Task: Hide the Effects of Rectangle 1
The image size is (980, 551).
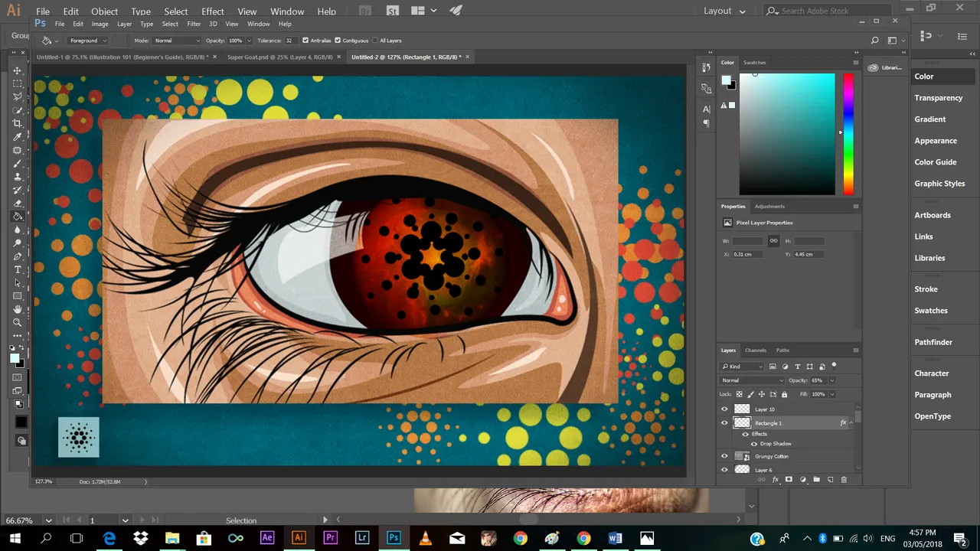Action: pos(745,434)
